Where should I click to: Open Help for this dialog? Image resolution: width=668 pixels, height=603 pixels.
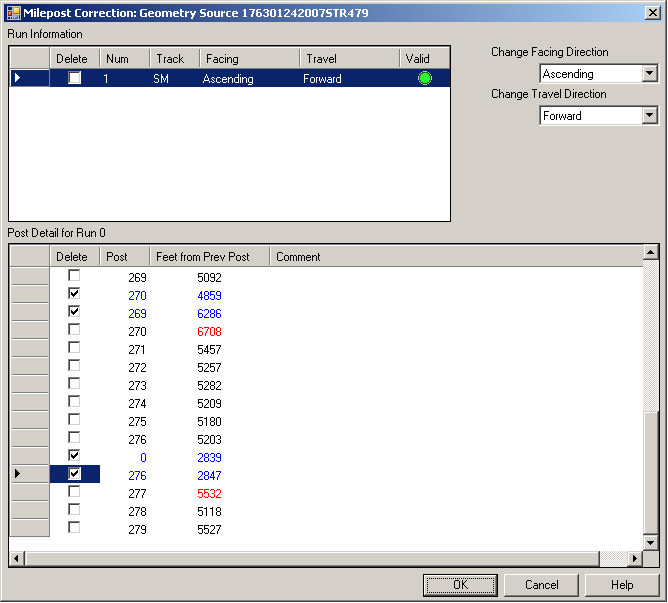click(x=622, y=585)
